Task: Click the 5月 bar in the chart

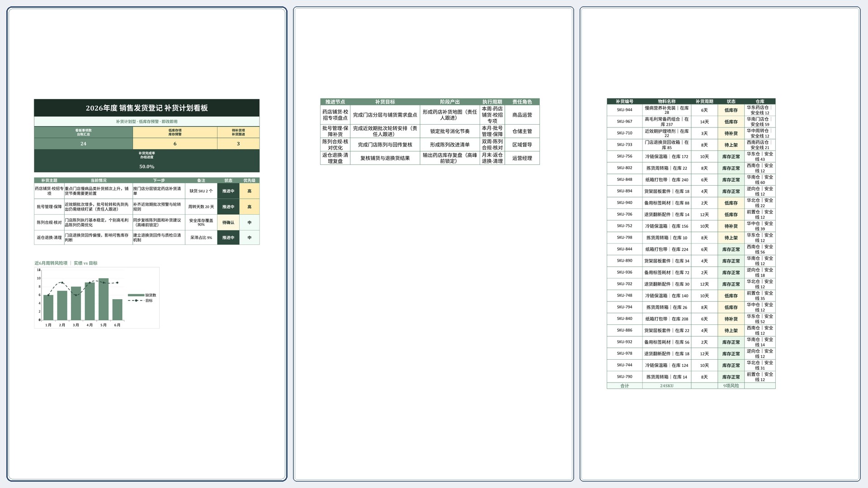Action: tap(104, 299)
